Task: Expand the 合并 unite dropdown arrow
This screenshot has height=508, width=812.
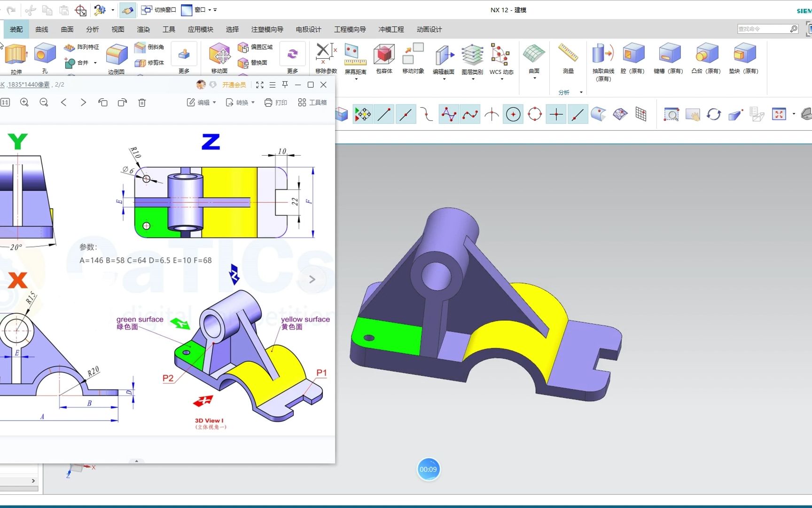Action: pos(95,63)
